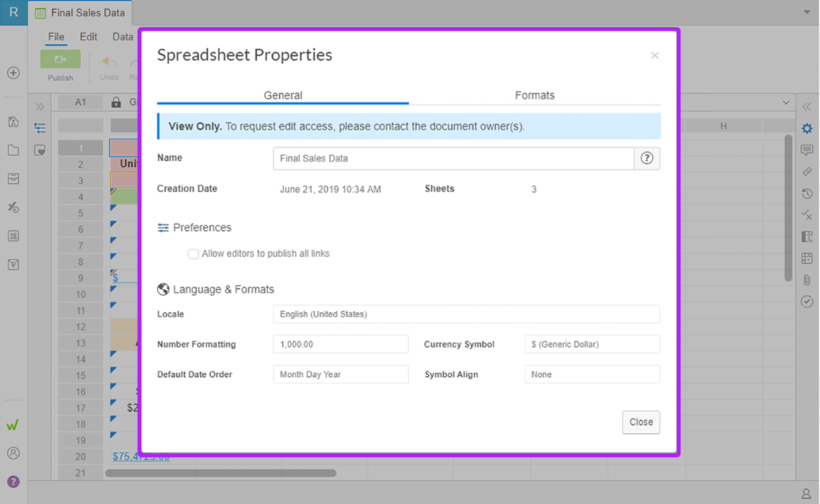
Task: Open the Comments panel icon
Action: [807, 149]
